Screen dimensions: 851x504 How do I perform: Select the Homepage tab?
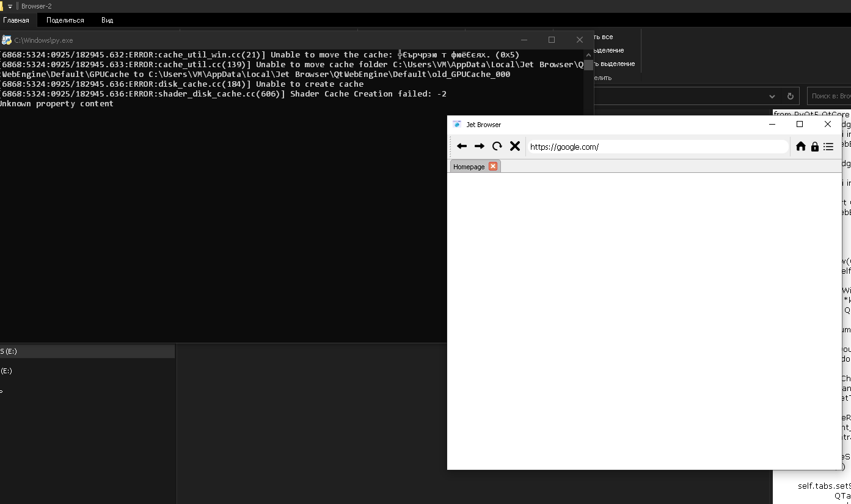469,167
